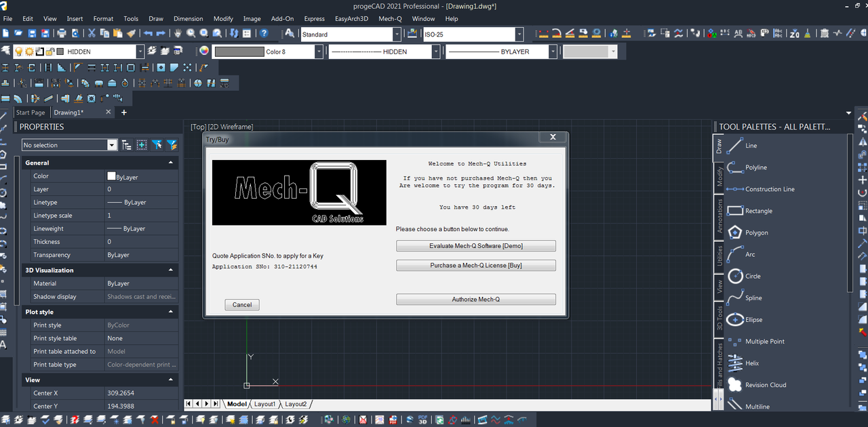
Task: Open the Modify menu
Action: (223, 19)
